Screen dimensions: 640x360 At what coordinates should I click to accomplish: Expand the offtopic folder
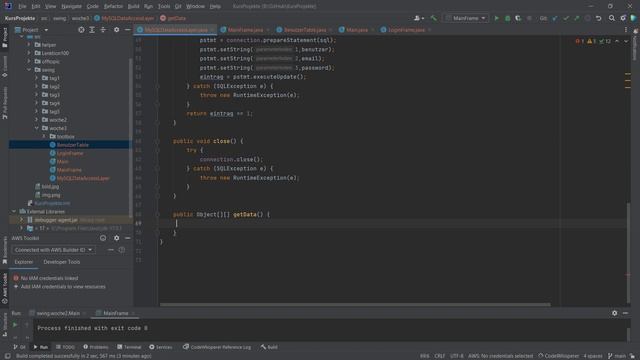click(29, 62)
